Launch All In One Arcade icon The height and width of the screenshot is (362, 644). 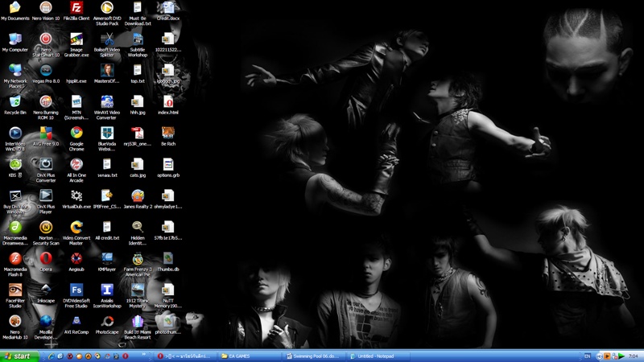[x=76, y=171]
